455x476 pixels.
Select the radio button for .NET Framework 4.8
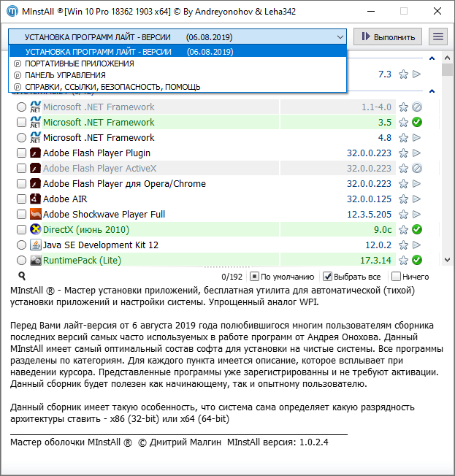pyautogui.click(x=22, y=137)
